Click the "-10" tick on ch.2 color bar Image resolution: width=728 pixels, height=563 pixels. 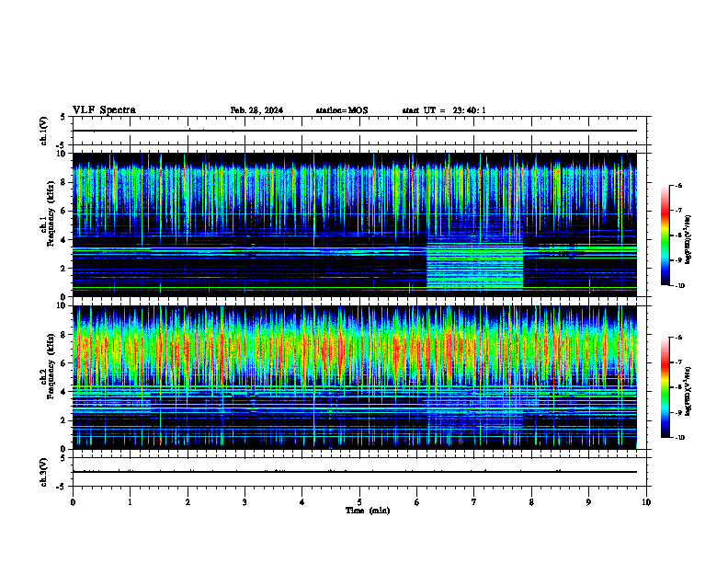pos(679,438)
